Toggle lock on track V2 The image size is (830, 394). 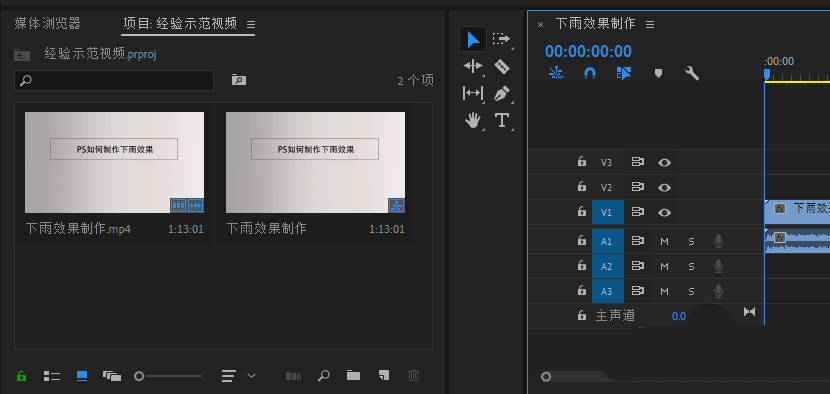[582, 187]
